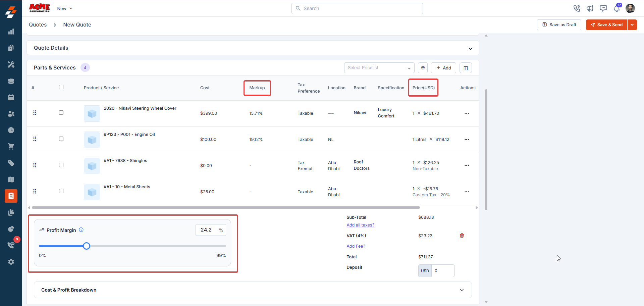Open the phone chat icon with 3 badge
Image resolution: width=644 pixels, height=306 pixels.
tap(11, 245)
